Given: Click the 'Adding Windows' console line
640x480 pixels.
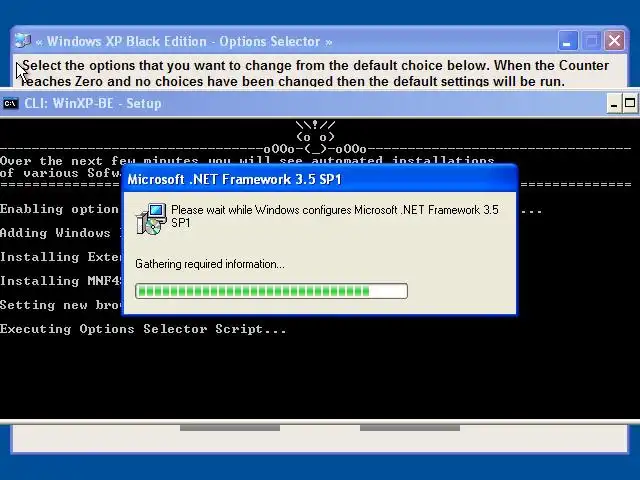Looking at the screenshot, I should pos(61,233).
